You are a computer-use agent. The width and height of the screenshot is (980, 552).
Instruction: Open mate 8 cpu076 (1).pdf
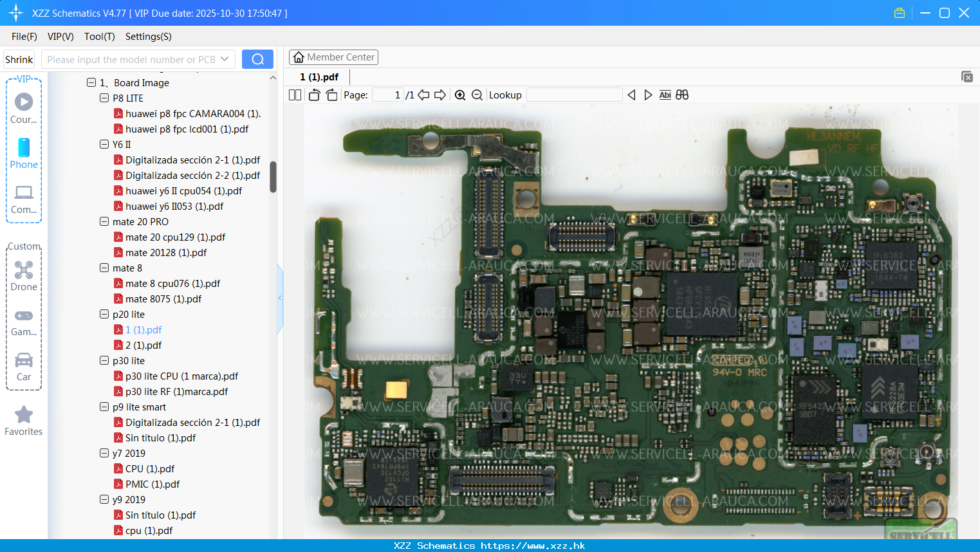172,283
